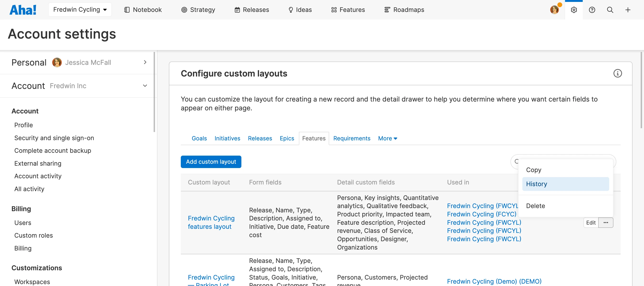Open the search magnifier icon
The height and width of the screenshot is (286, 644).
[x=610, y=10]
